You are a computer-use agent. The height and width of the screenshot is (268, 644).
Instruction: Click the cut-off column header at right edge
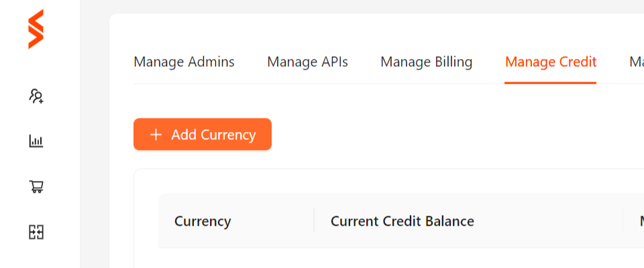[x=641, y=221]
